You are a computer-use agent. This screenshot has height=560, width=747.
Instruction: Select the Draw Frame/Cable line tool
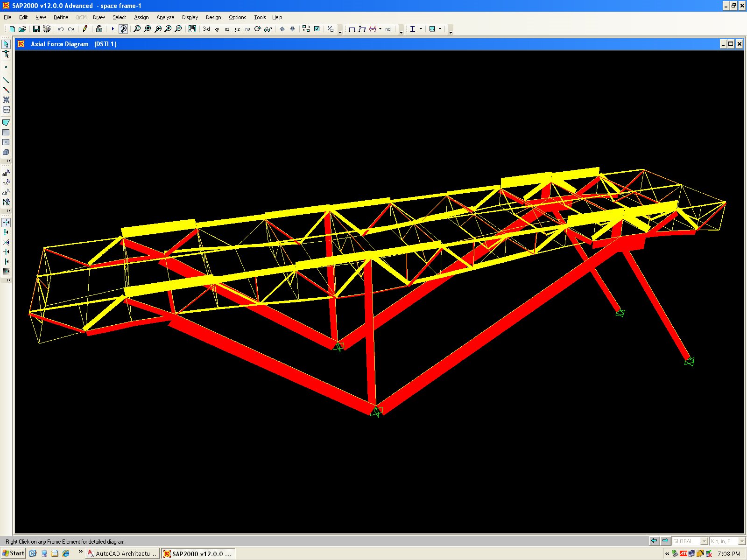point(6,80)
